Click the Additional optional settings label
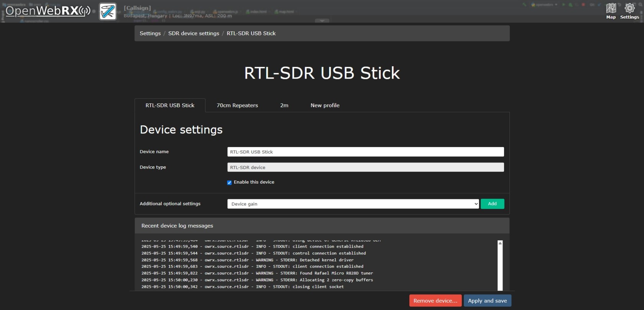 click(170, 204)
